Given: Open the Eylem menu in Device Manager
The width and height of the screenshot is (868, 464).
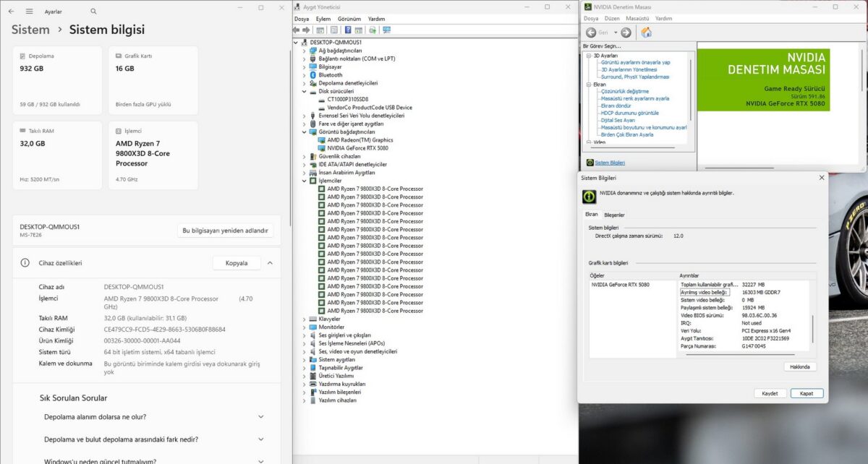Looking at the screenshot, I should click(x=323, y=19).
